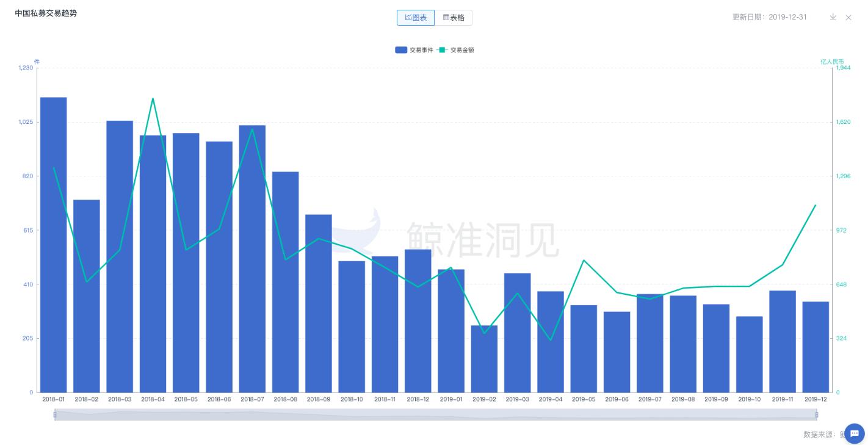
Task: Close the chart panel with X icon
Action: click(848, 17)
